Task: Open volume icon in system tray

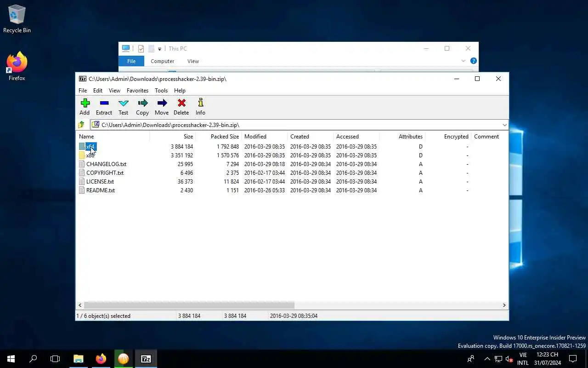Action: pos(509,359)
